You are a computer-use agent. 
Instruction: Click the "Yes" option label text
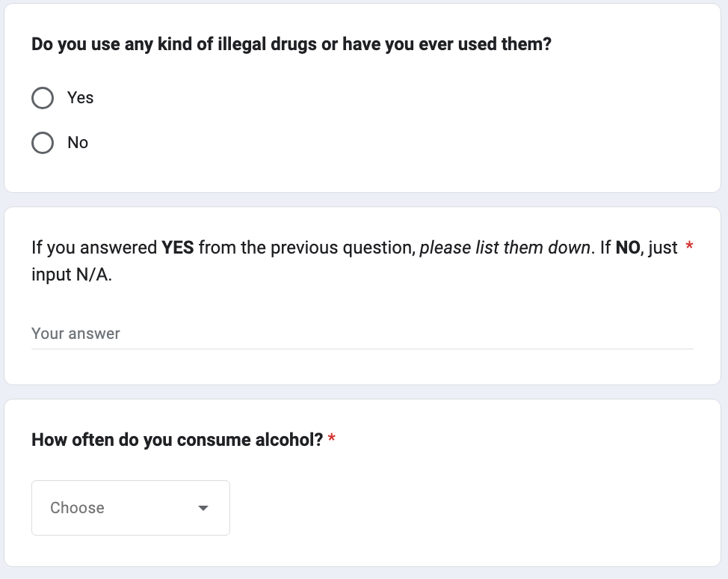click(80, 98)
